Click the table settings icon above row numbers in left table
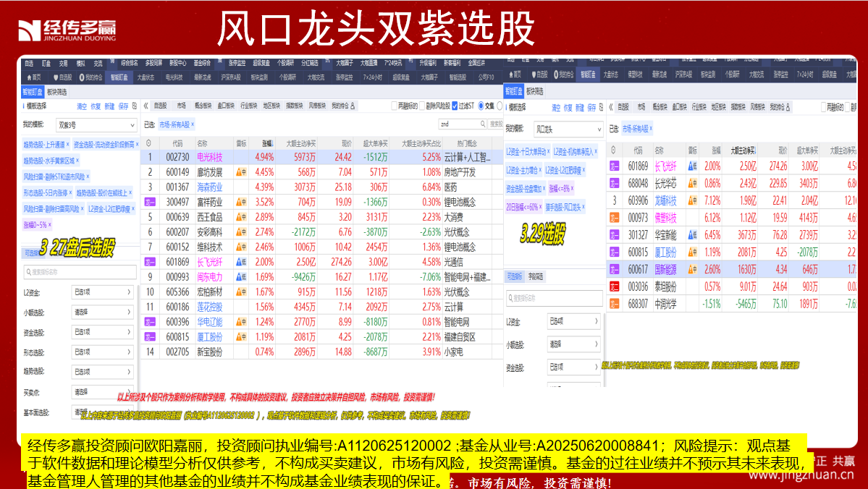The image size is (868, 489). 148,143
